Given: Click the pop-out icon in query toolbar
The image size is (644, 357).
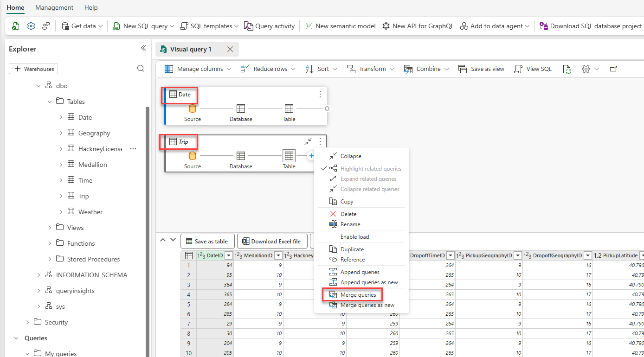Looking at the screenshot, I should click(613, 69).
